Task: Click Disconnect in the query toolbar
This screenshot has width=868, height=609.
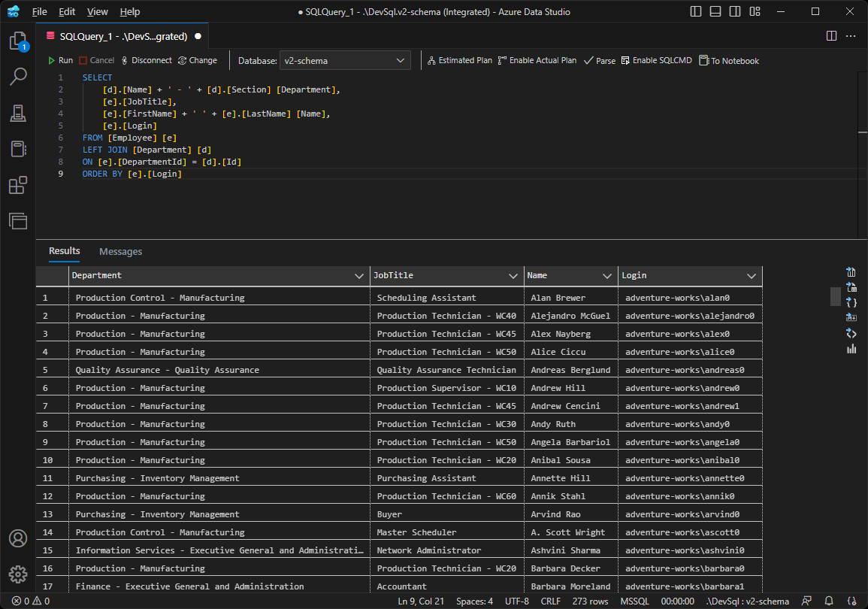Action: tap(147, 60)
